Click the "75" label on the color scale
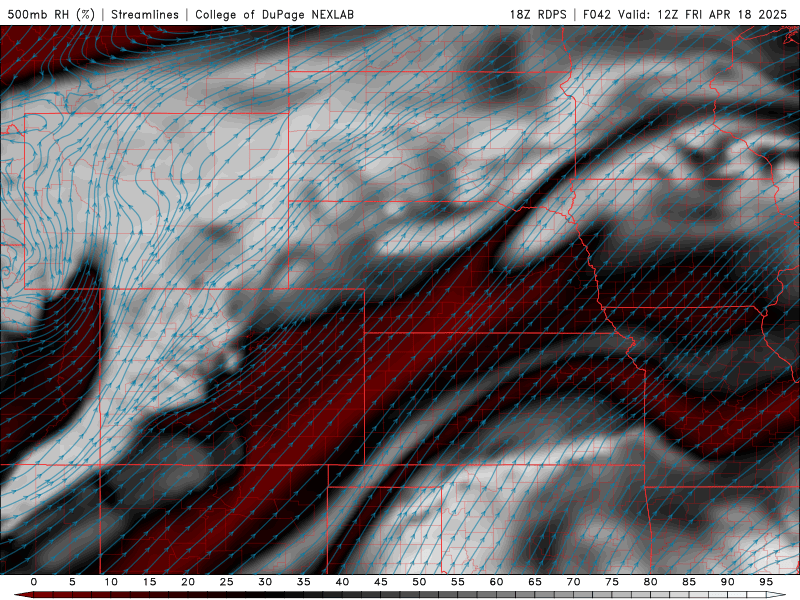This screenshot has width=800, height=600. click(x=612, y=582)
